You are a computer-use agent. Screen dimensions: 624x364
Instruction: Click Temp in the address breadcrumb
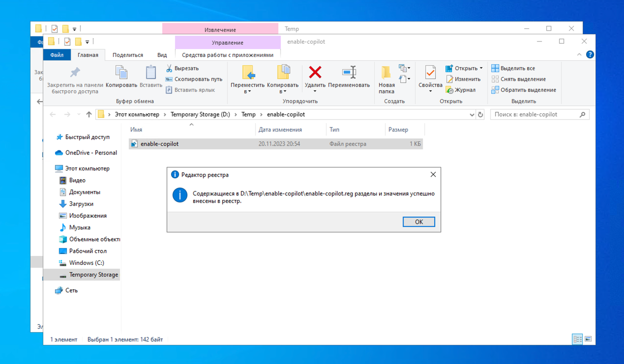(248, 114)
